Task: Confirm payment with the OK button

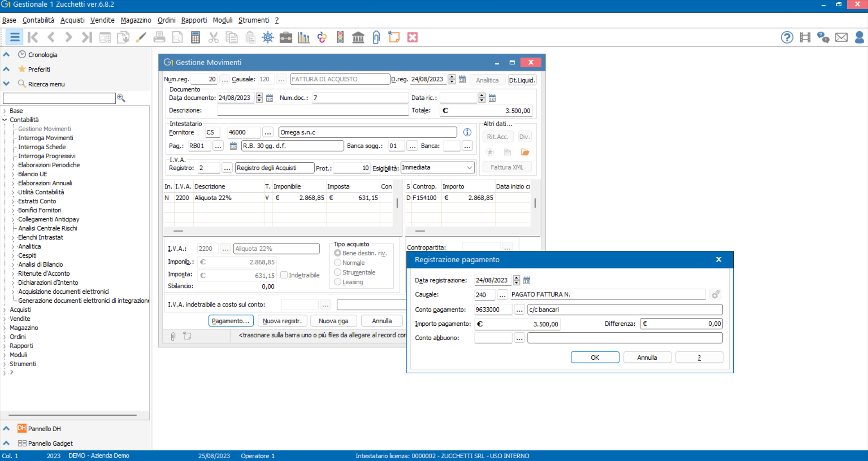Action: tap(594, 357)
